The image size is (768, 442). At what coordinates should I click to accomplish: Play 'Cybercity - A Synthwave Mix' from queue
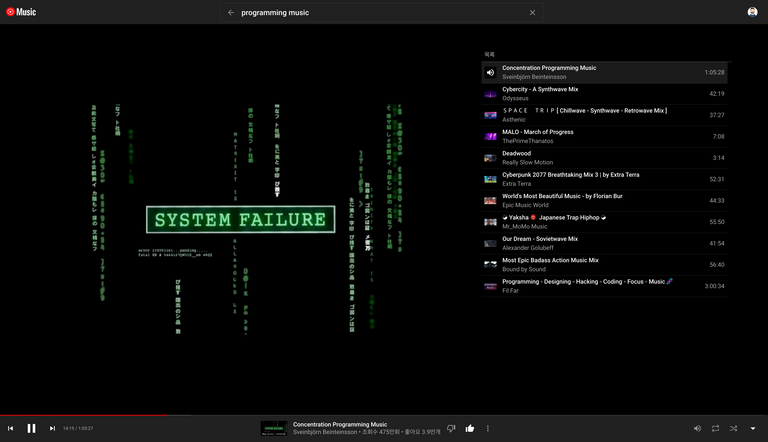point(540,89)
